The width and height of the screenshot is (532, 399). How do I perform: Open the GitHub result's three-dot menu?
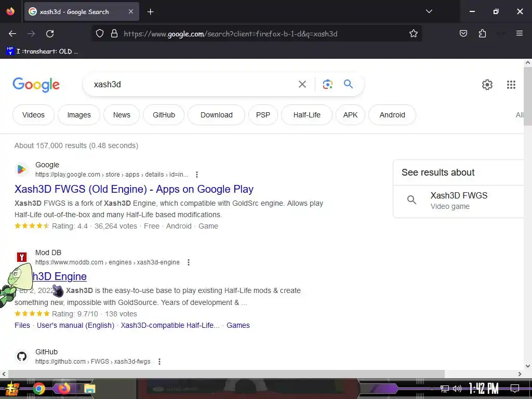(x=159, y=362)
